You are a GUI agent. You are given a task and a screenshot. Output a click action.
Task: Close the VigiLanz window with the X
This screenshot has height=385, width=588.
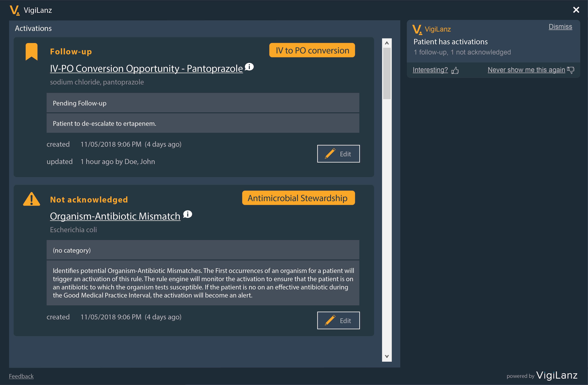(x=576, y=10)
